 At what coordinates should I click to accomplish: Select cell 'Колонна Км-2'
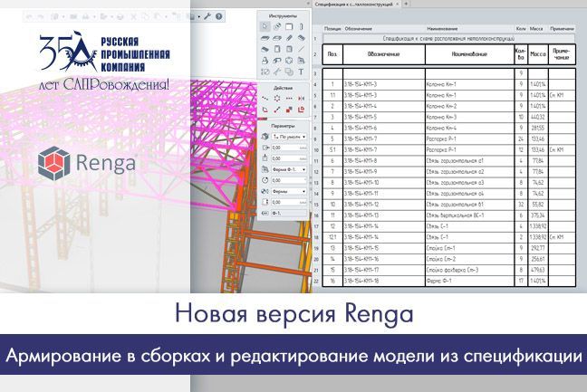coord(470,106)
